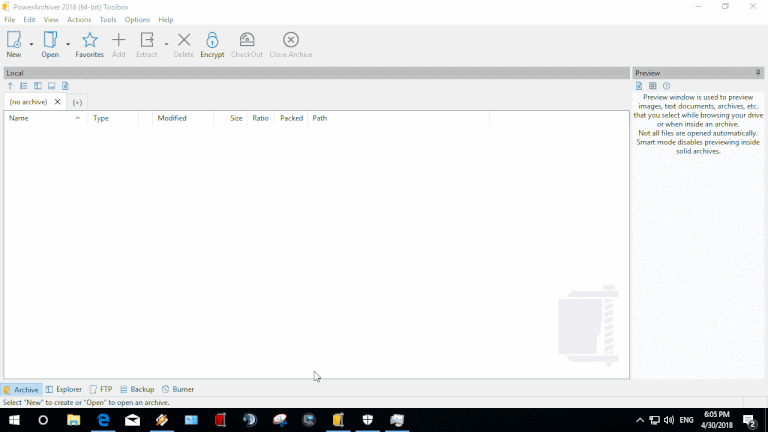Open Windows Defender shield on taskbar
The height and width of the screenshot is (432, 768).
[367, 420]
